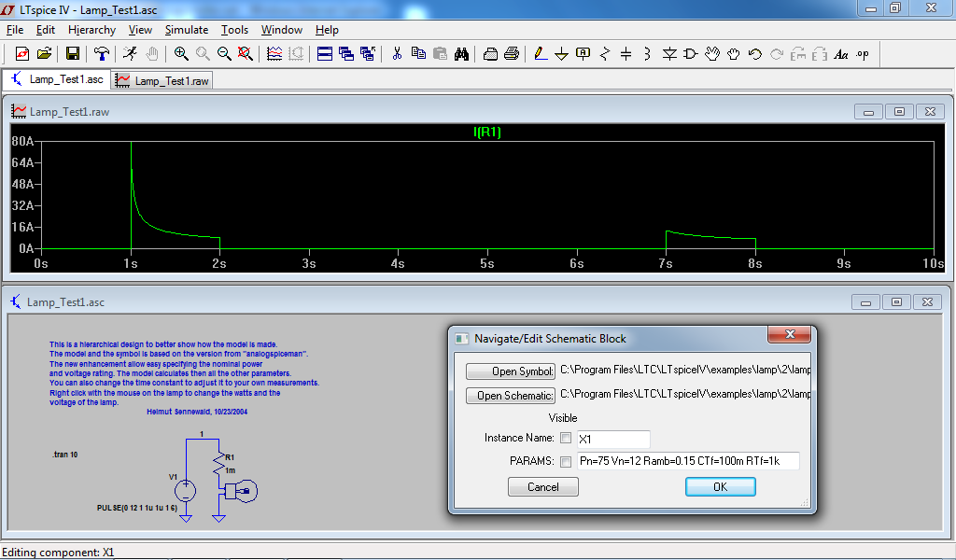Open Control Panel hammer icon
The image size is (956, 560).
point(101,54)
